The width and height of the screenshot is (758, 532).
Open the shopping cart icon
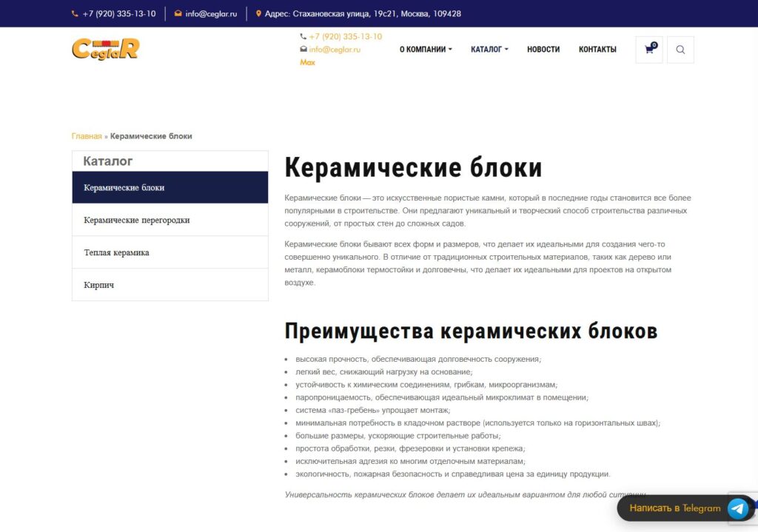point(649,50)
